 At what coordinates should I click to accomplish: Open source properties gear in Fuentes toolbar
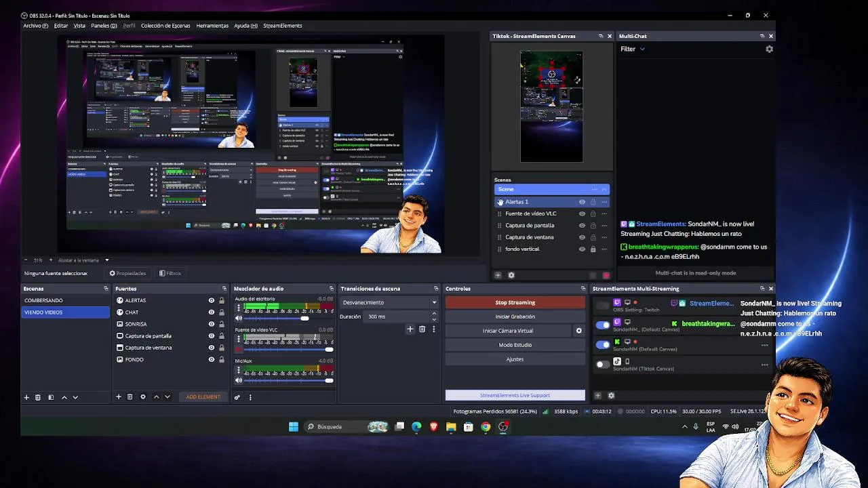[x=142, y=396]
